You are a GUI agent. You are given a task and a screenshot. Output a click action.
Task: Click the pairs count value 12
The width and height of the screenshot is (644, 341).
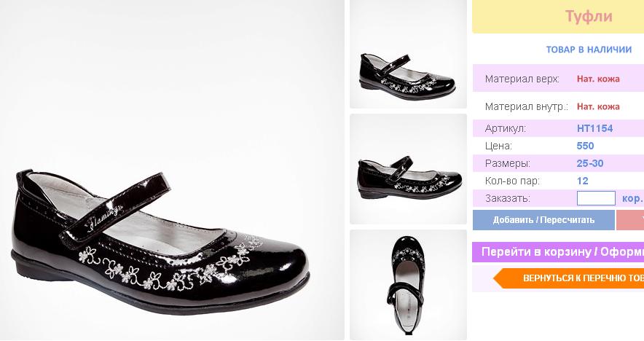(x=582, y=181)
